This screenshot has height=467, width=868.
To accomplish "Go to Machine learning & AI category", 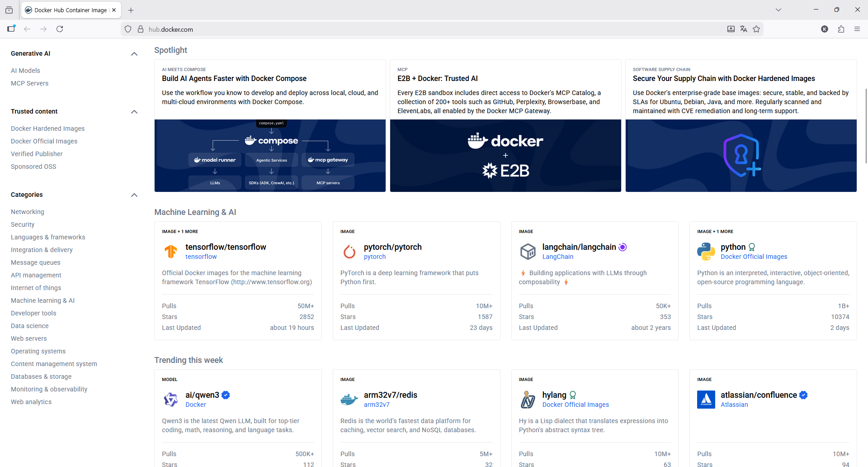I will click(42, 300).
